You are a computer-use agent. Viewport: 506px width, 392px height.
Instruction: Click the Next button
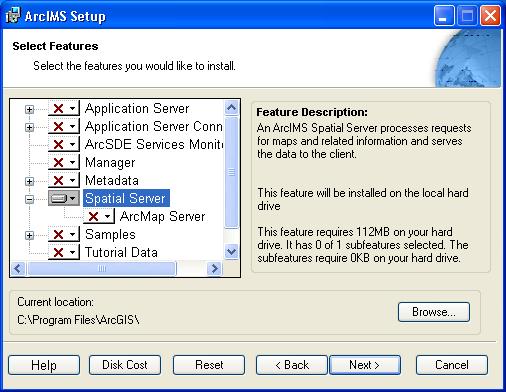coord(365,365)
